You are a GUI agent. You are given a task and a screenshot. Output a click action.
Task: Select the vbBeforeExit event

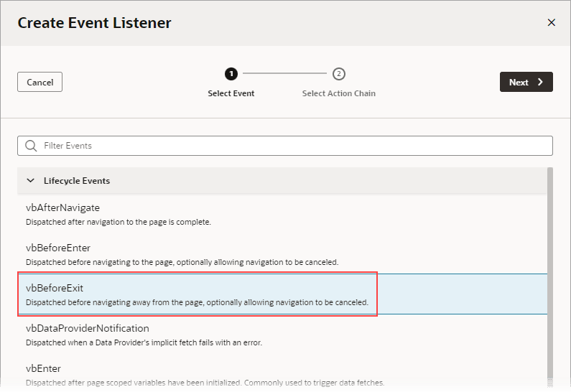point(282,294)
